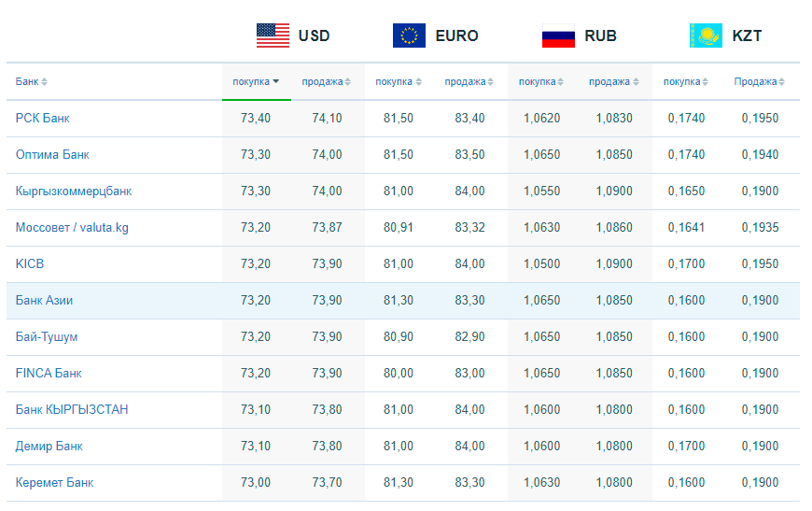Sort by EURO продажа column
The height and width of the screenshot is (511, 812).
469,82
